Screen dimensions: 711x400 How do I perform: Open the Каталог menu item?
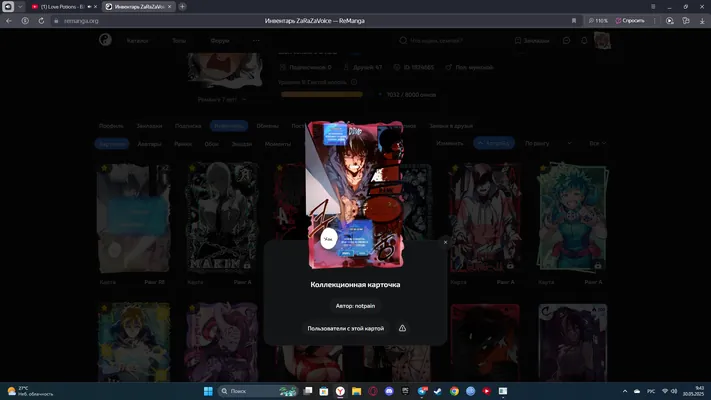[137, 41]
